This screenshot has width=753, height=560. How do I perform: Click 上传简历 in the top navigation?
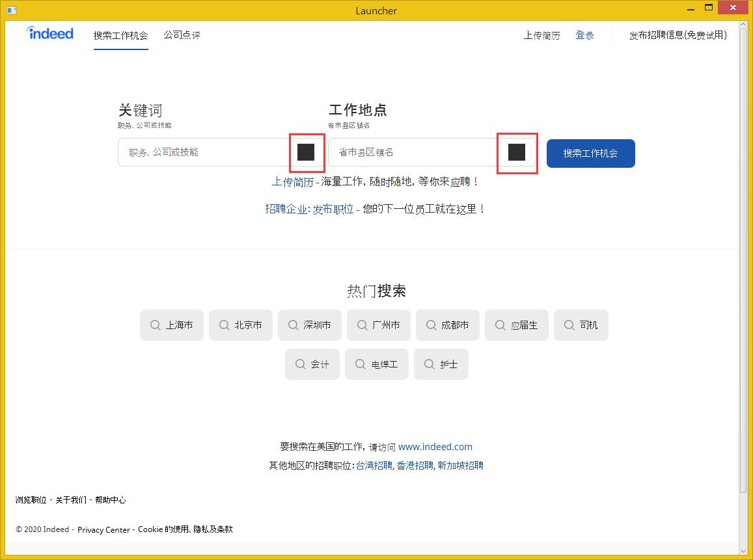point(541,35)
